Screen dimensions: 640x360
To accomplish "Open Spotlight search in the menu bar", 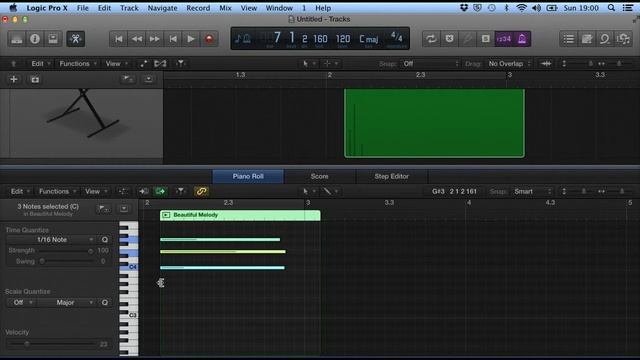I will pyautogui.click(x=611, y=8).
